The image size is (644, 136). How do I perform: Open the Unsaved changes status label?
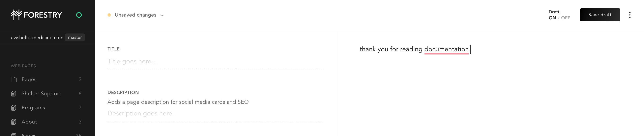(135, 15)
